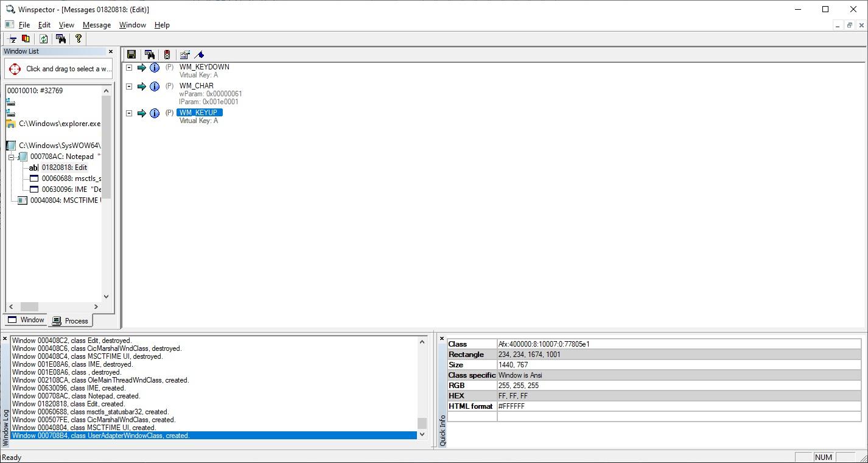Open the Message menu
The height and width of the screenshot is (463, 868).
[96, 25]
